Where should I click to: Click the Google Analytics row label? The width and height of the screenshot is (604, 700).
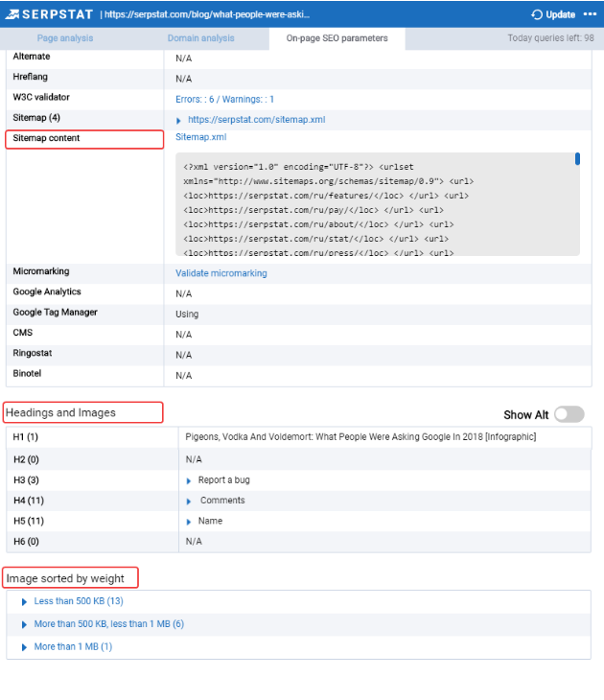(x=47, y=292)
